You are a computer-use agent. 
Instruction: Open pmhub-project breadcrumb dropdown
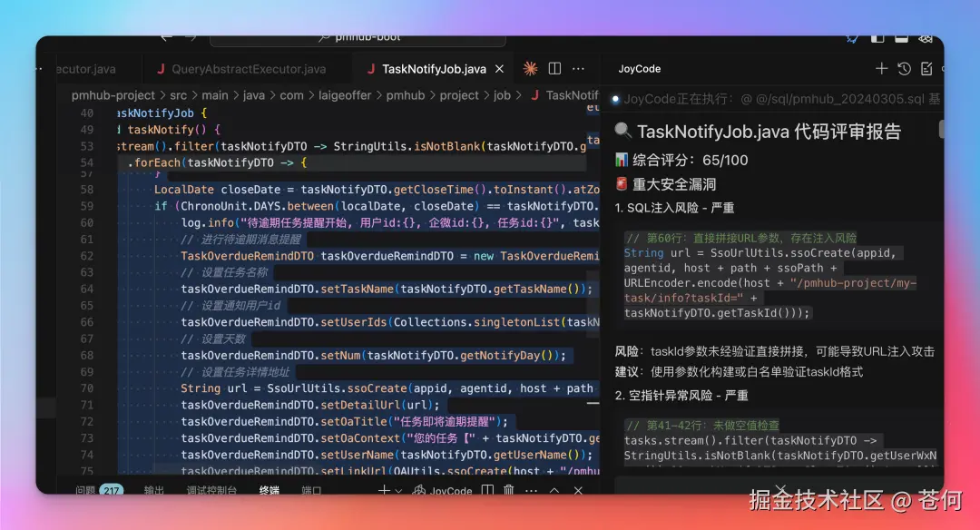point(113,95)
